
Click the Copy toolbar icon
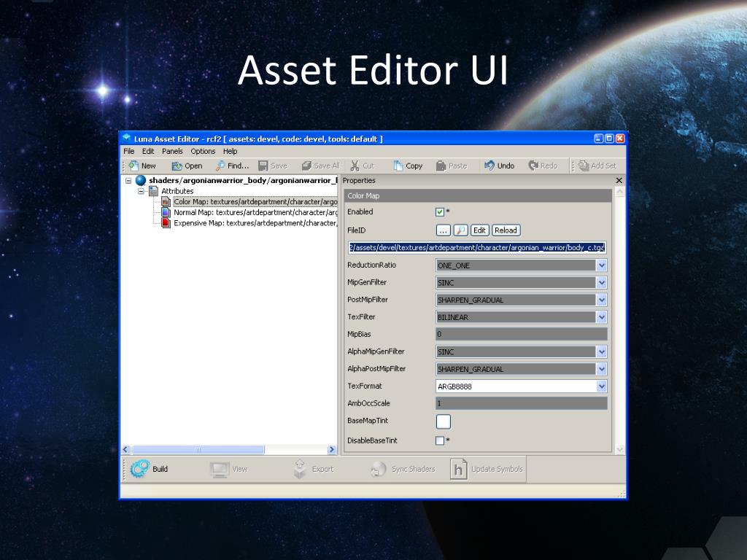398,166
